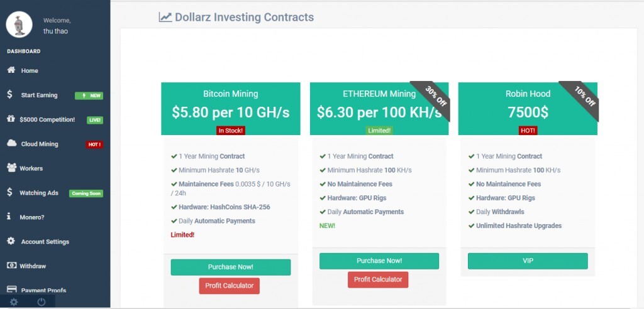Image resolution: width=644 pixels, height=309 pixels.
Task: Click the Cloud Mining HOT badge
Action: coord(94,144)
